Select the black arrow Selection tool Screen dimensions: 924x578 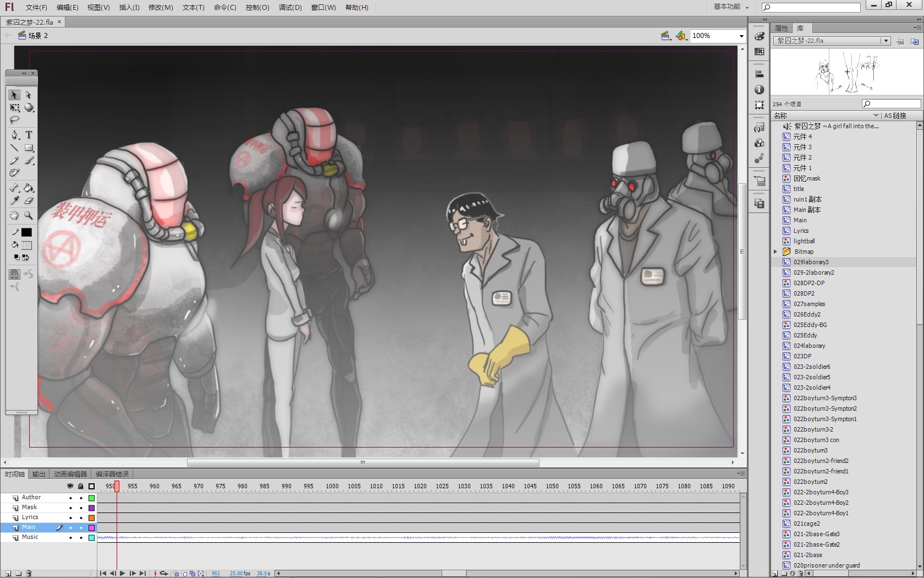point(14,95)
